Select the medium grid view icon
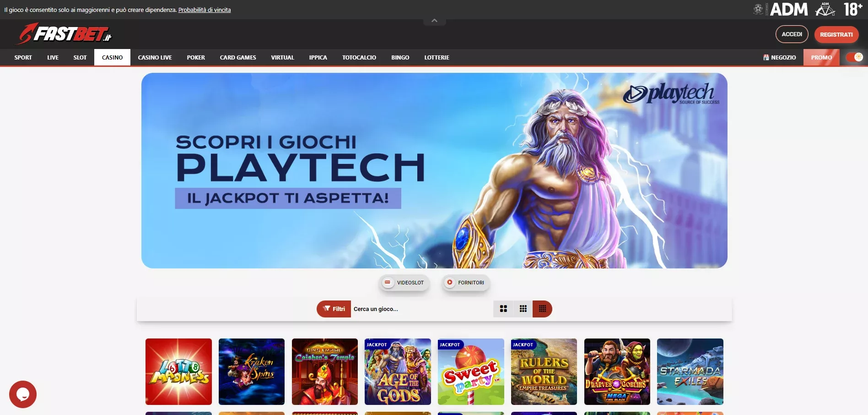 click(523, 309)
